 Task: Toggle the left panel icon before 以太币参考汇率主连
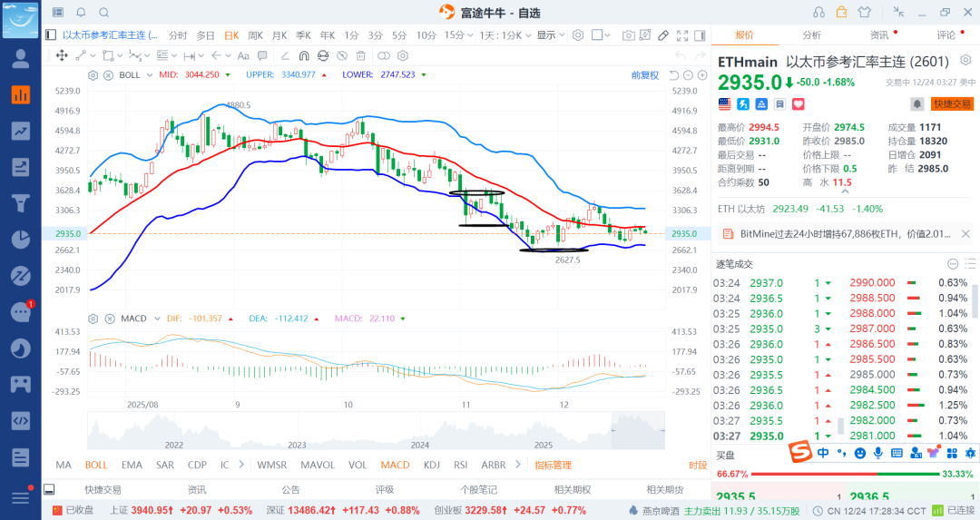pos(51,35)
